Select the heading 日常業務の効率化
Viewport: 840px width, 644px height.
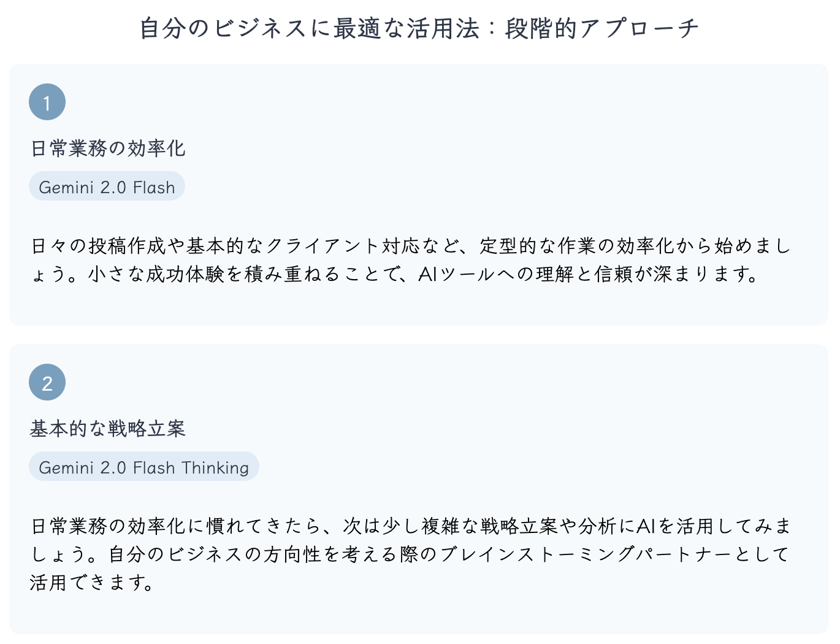(x=108, y=148)
